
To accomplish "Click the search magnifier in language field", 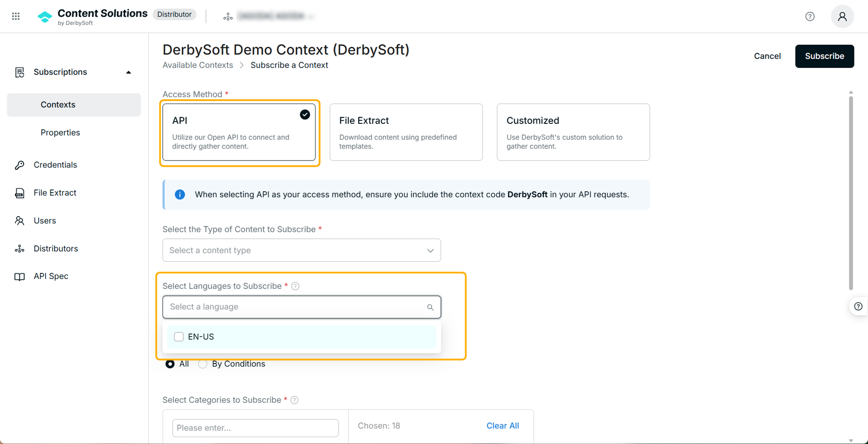I will [430, 307].
